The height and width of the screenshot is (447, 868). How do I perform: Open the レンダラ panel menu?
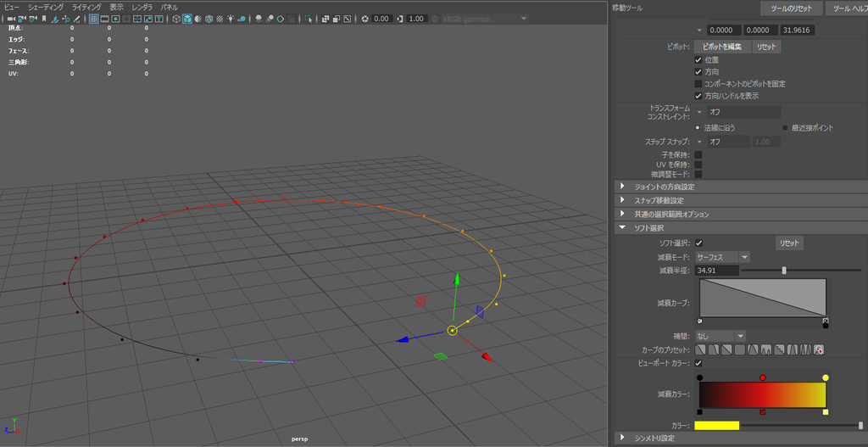pos(142,7)
